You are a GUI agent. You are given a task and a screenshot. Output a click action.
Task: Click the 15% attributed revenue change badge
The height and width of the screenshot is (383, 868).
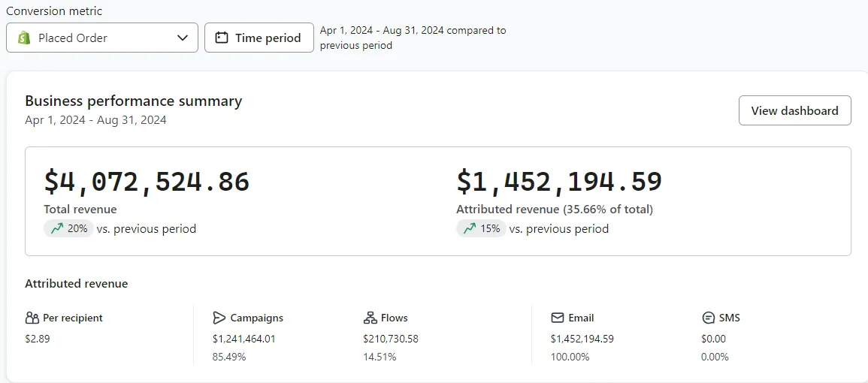[482, 229]
